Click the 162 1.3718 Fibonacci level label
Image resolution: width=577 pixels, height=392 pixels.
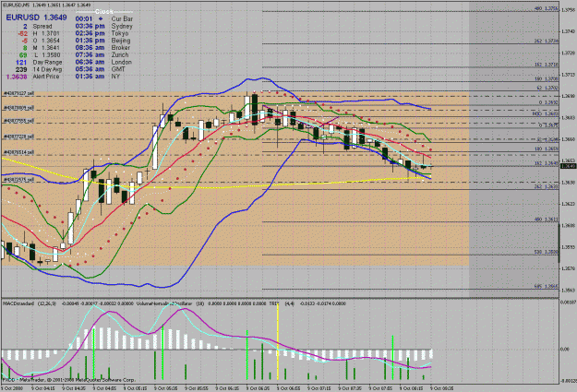click(x=547, y=65)
